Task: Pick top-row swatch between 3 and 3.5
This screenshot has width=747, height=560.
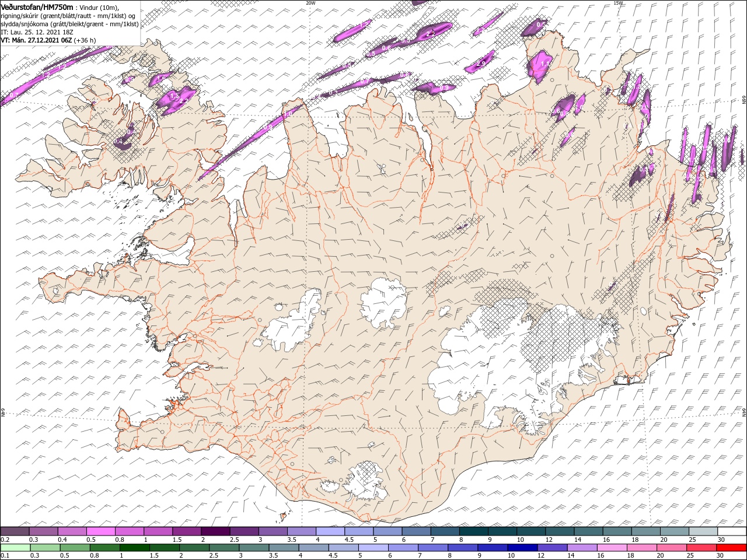Action: click(x=273, y=531)
